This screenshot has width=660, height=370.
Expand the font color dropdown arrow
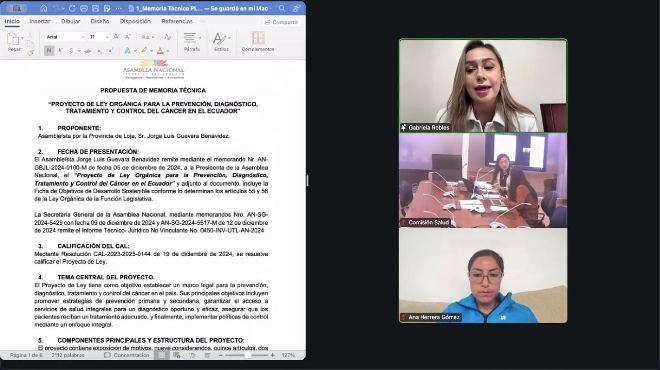tap(168, 51)
